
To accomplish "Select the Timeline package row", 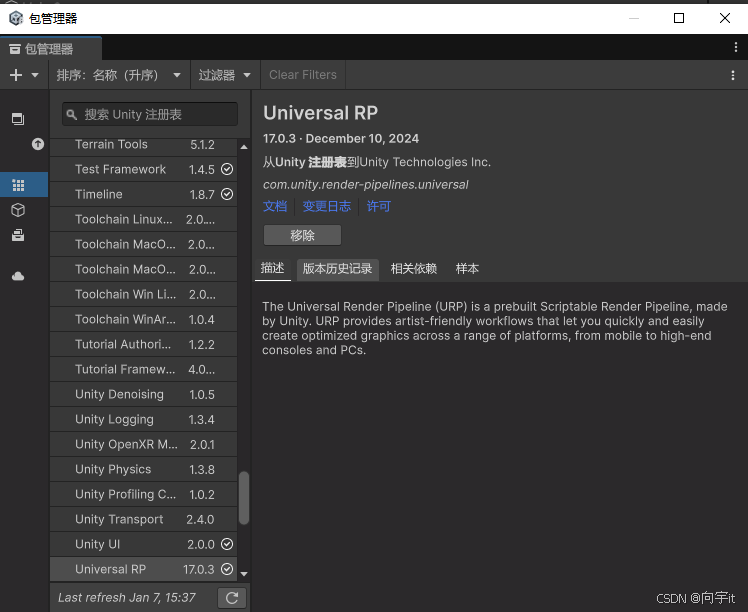I will click(144, 194).
